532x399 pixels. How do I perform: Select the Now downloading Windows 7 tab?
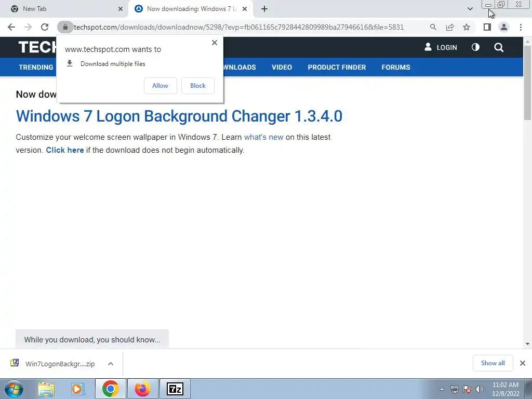[191, 9]
